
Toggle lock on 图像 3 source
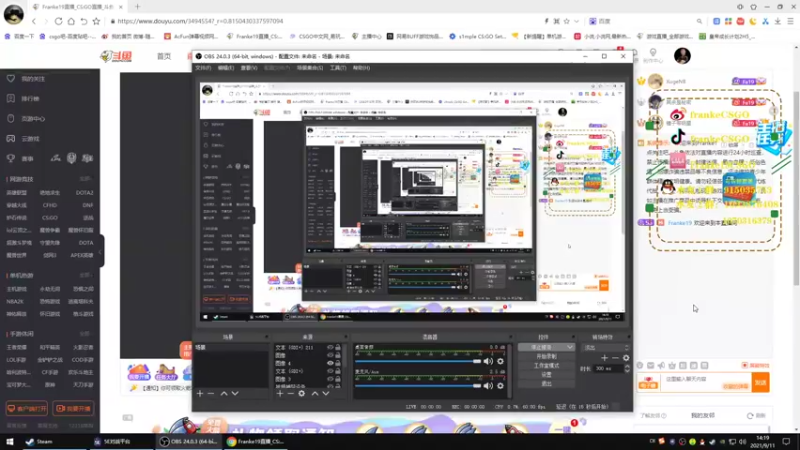point(338,379)
